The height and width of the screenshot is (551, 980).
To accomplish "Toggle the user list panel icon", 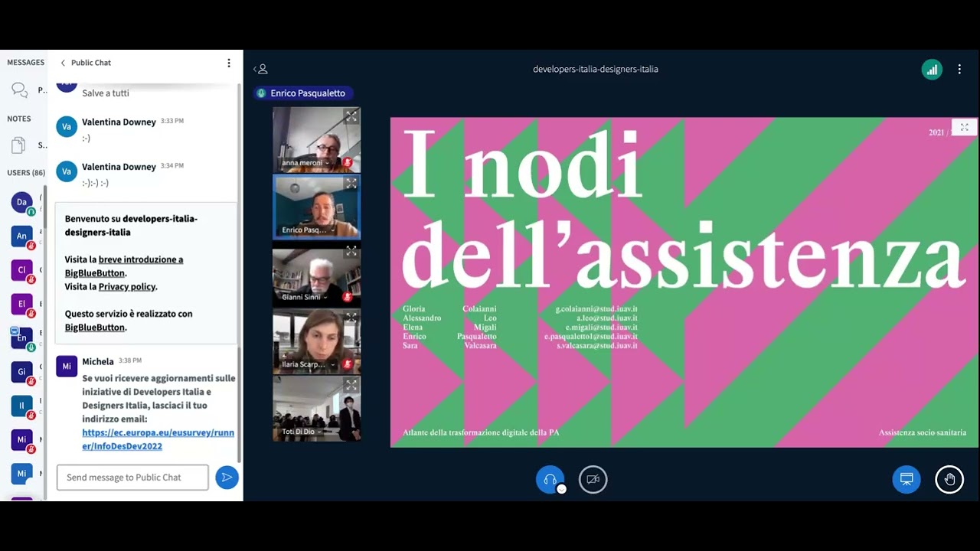I will pos(260,69).
